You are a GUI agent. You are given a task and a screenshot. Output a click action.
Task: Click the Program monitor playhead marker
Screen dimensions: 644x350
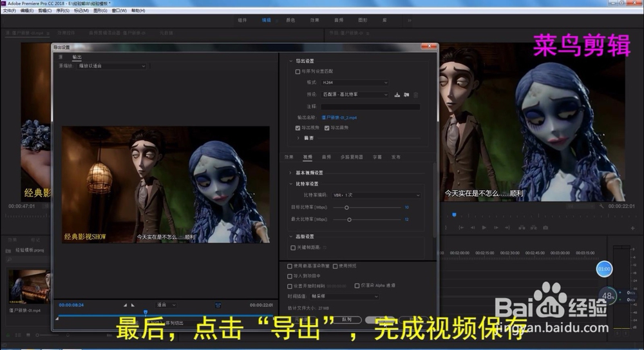coord(454,215)
